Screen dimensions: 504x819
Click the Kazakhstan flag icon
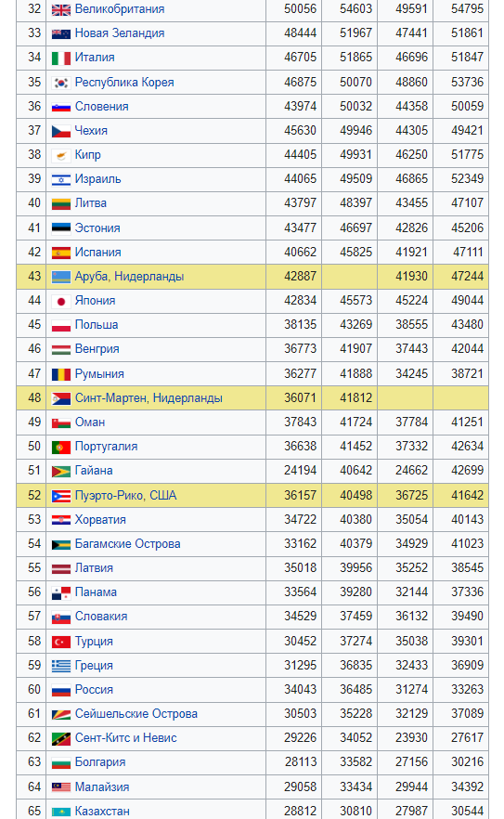coord(61,812)
